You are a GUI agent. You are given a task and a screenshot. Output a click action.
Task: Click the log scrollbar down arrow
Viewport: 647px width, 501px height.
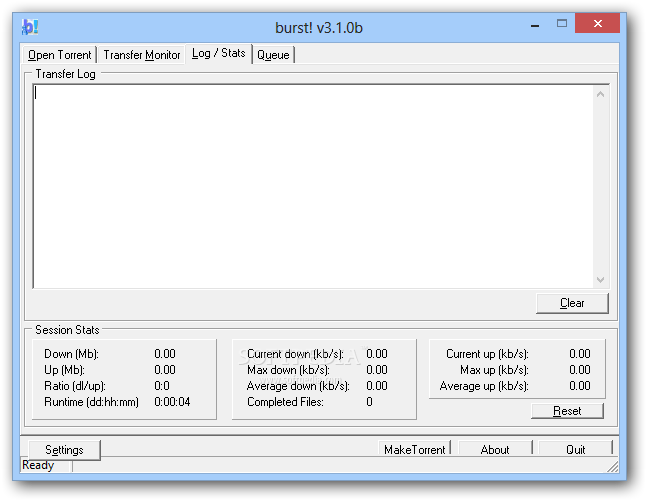click(601, 280)
